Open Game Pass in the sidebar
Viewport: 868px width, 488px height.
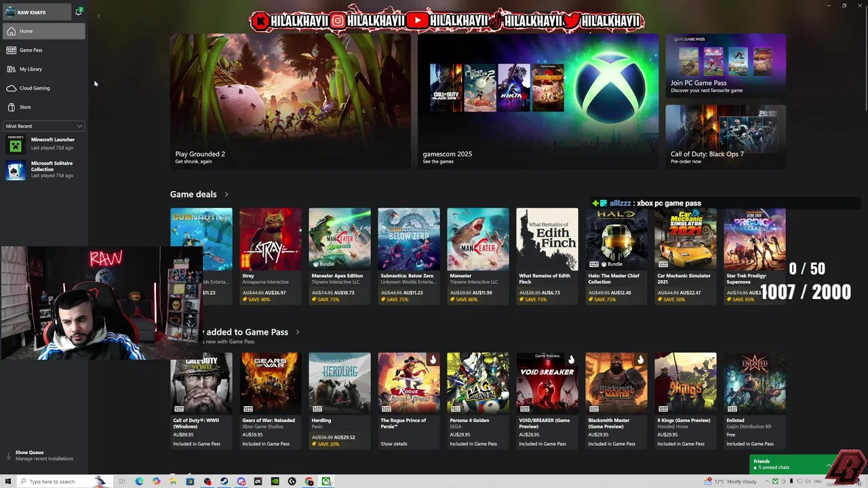(43, 50)
